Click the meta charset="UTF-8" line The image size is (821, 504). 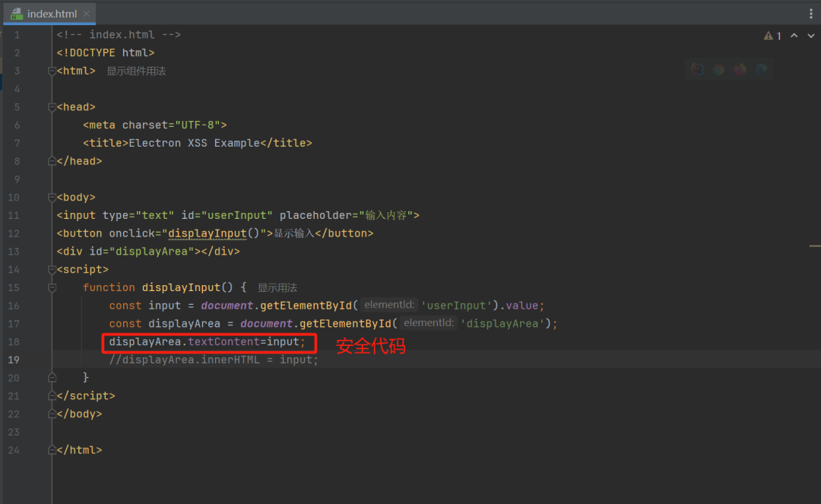pyautogui.click(x=154, y=125)
